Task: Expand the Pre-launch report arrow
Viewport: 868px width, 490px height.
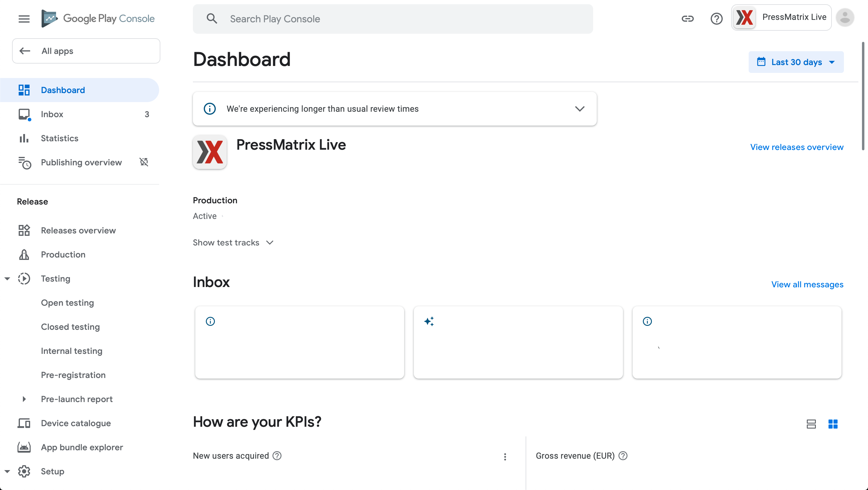Action: [24, 399]
